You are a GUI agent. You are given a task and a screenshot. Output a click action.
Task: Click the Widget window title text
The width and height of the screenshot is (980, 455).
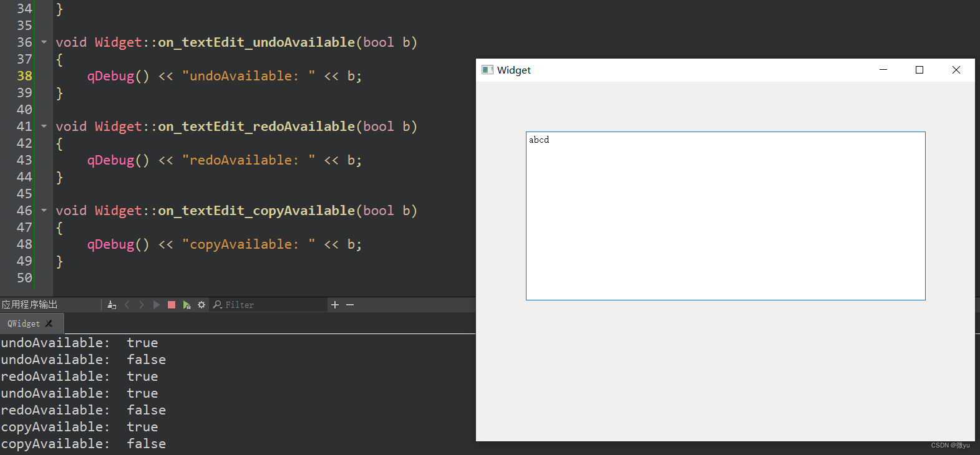pyautogui.click(x=514, y=70)
